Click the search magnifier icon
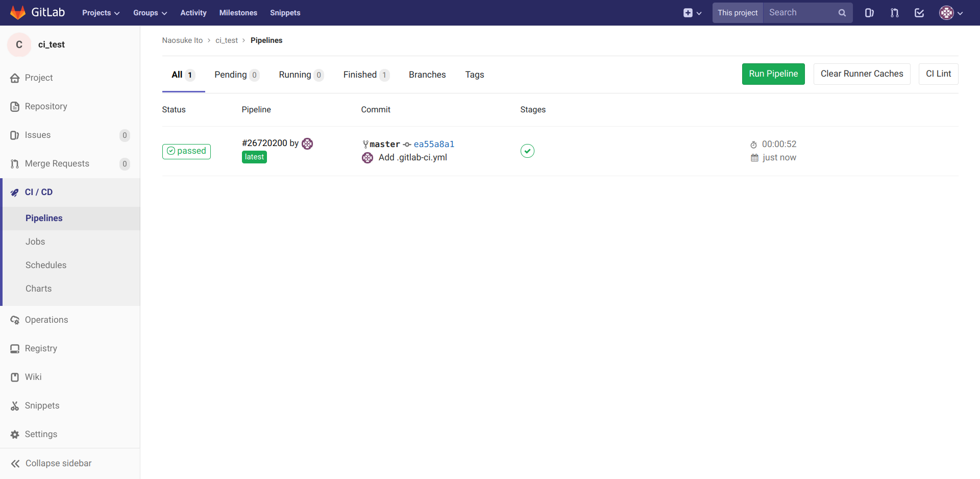This screenshot has width=980, height=479. [842, 13]
